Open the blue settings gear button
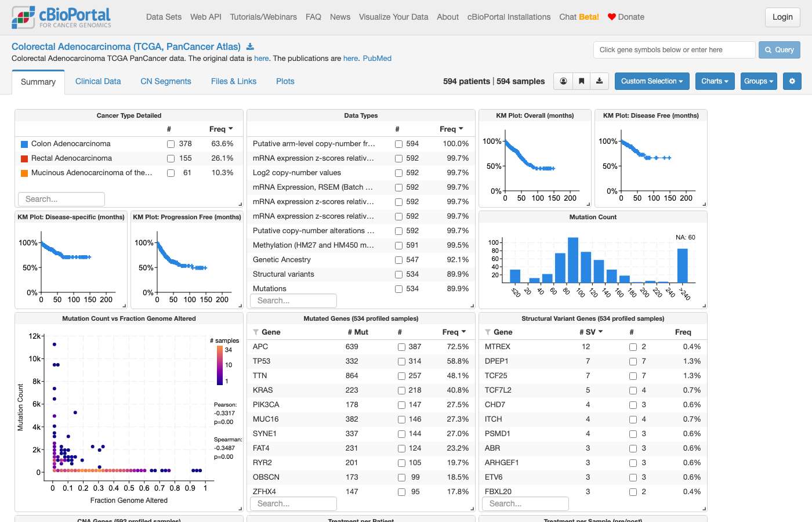 coord(792,81)
